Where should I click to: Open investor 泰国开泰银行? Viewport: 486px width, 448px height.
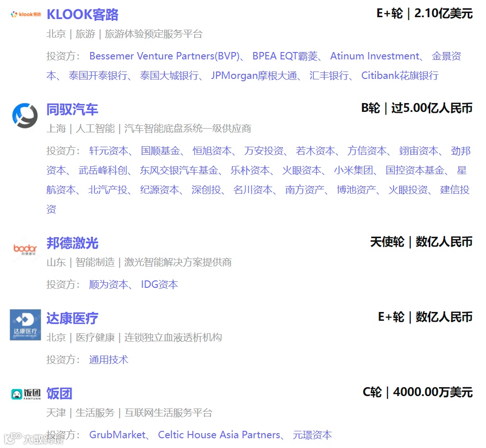click(98, 76)
